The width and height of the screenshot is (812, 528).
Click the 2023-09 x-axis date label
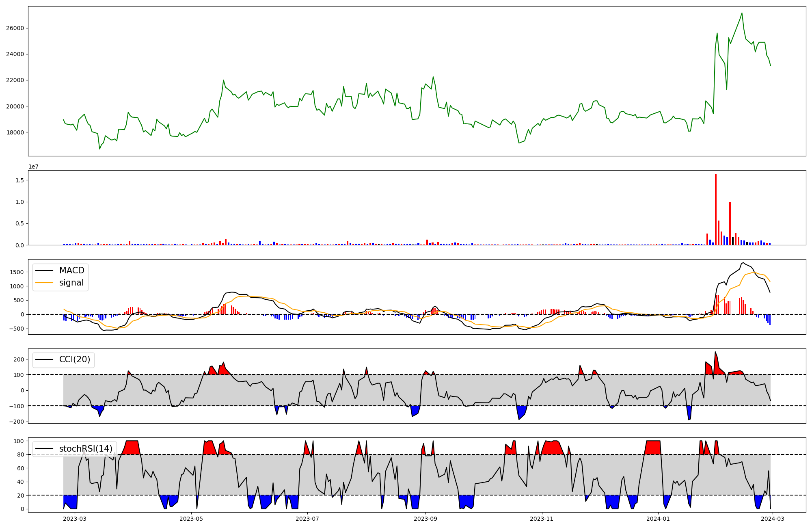pos(425,519)
